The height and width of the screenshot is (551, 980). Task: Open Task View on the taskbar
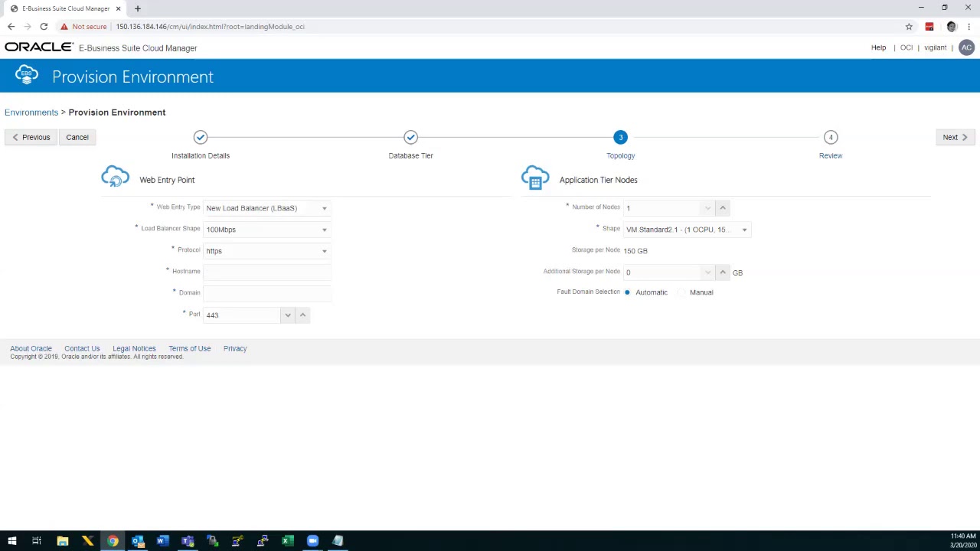37,541
